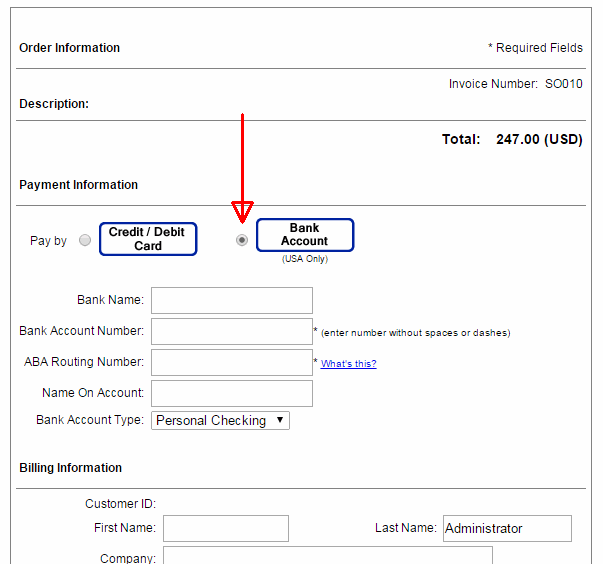Click the Invoice Number SO010 text
Image resolution: width=603 pixels, height=564 pixels.
[x=516, y=84]
